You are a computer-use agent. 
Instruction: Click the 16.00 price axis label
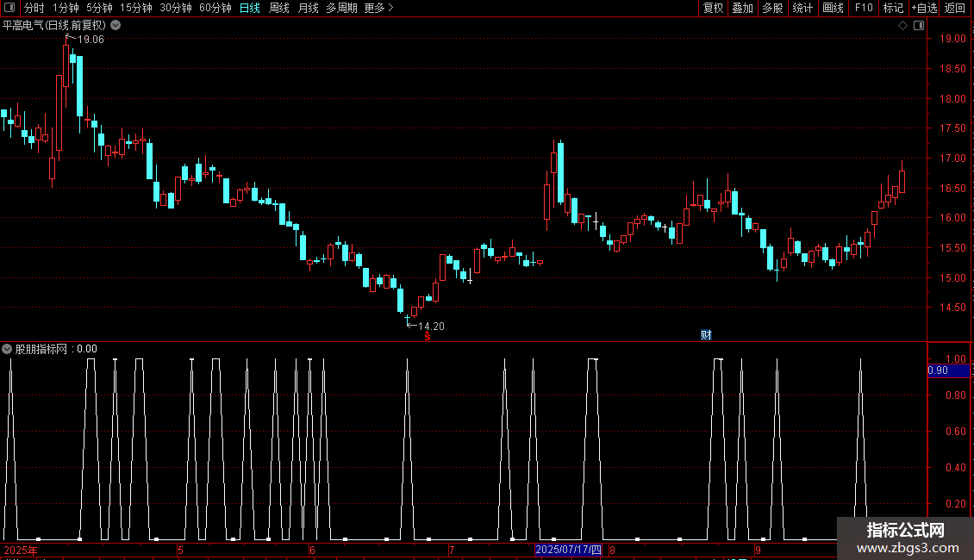pyautogui.click(x=952, y=218)
